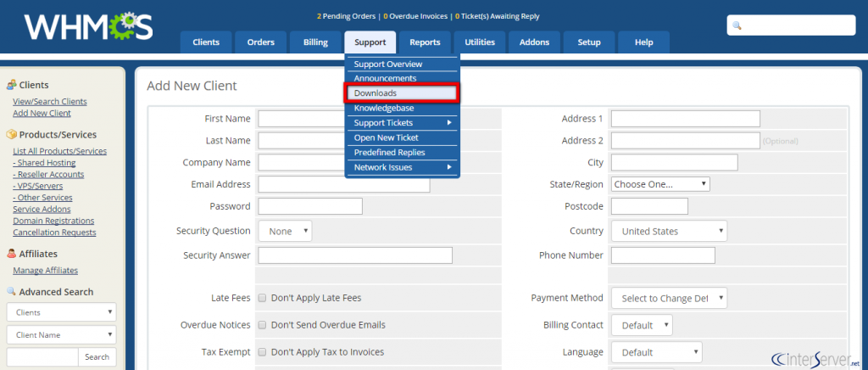The image size is (868, 370).
Task: Click the sidebar Search button
Action: tap(97, 357)
